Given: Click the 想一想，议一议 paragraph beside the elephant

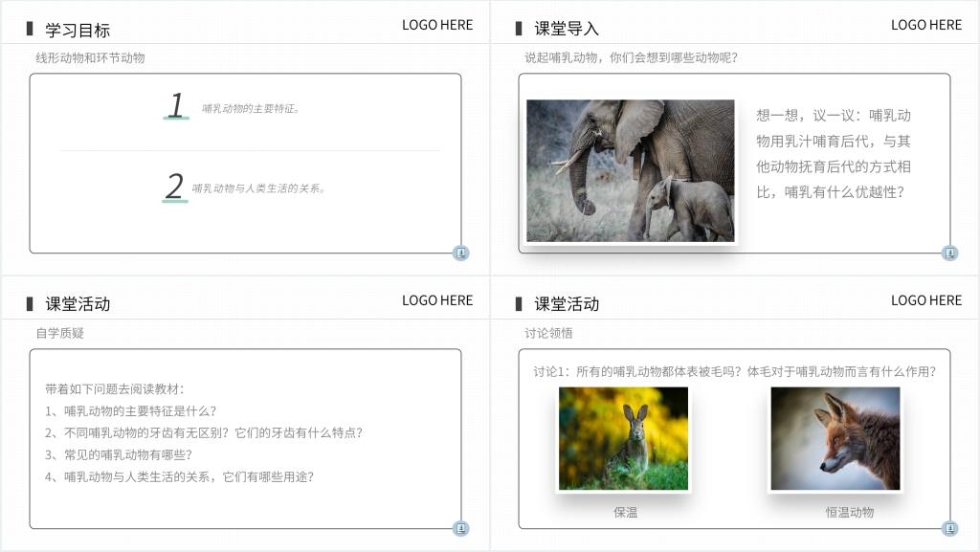Looking at the screenshot, I should 834,154.
